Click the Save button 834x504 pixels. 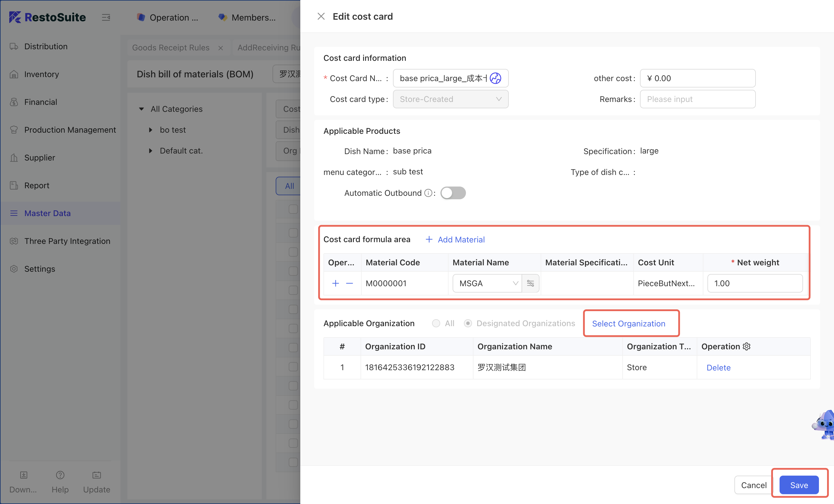pos(799,485)
